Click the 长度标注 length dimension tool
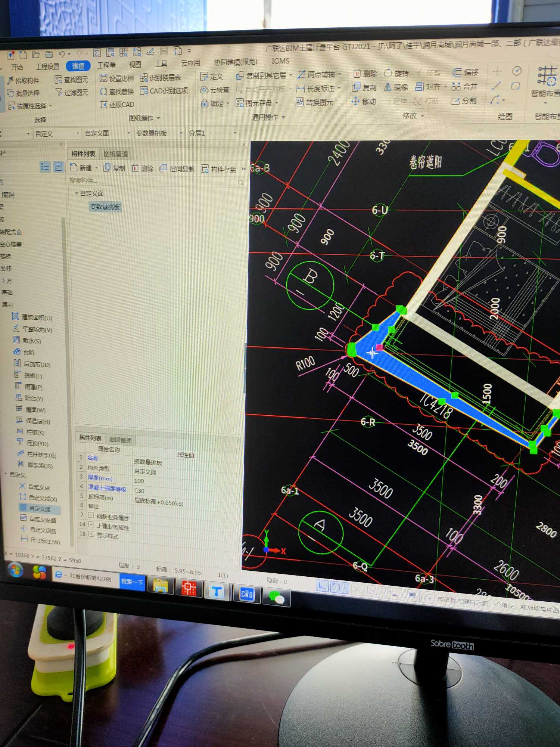Viewport: 560px width, 747px height. click(315, 89)
